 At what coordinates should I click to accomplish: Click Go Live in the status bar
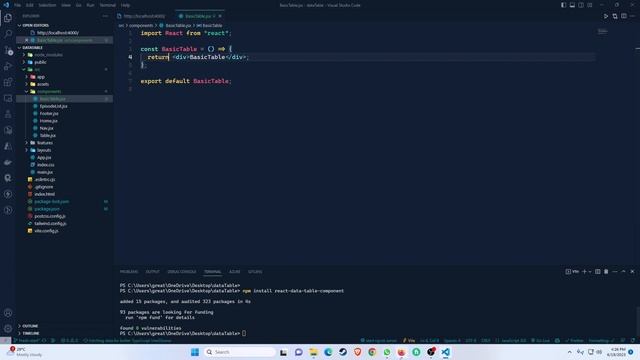(x=540, y=340)
